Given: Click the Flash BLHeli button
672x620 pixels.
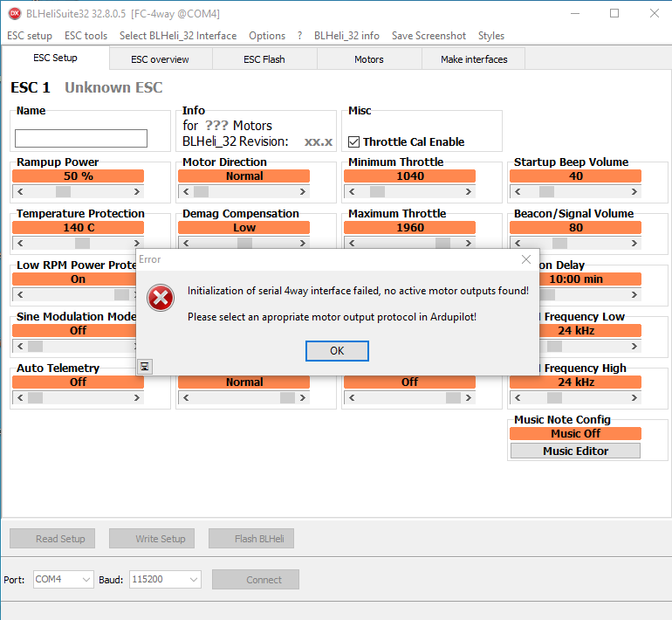Looking at the screenshot, I should 251,539.
